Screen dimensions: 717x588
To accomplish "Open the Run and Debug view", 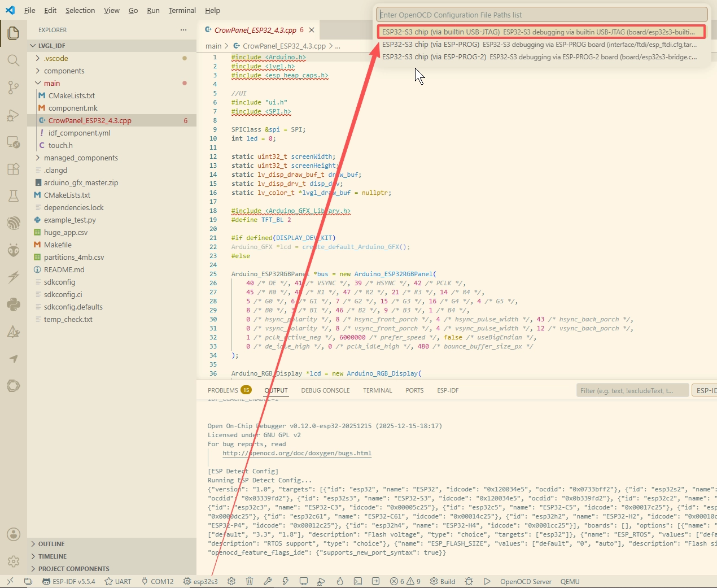I will (x=14, y=115).
